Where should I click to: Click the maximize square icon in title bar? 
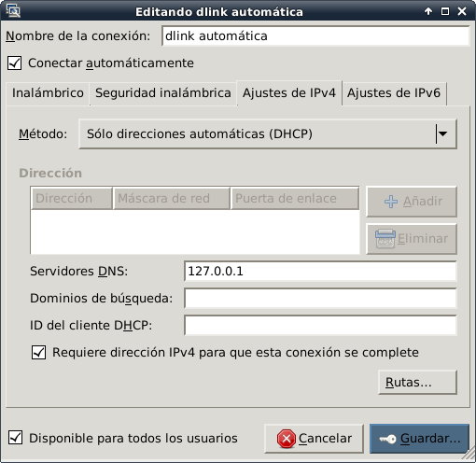tap(445, 11)
